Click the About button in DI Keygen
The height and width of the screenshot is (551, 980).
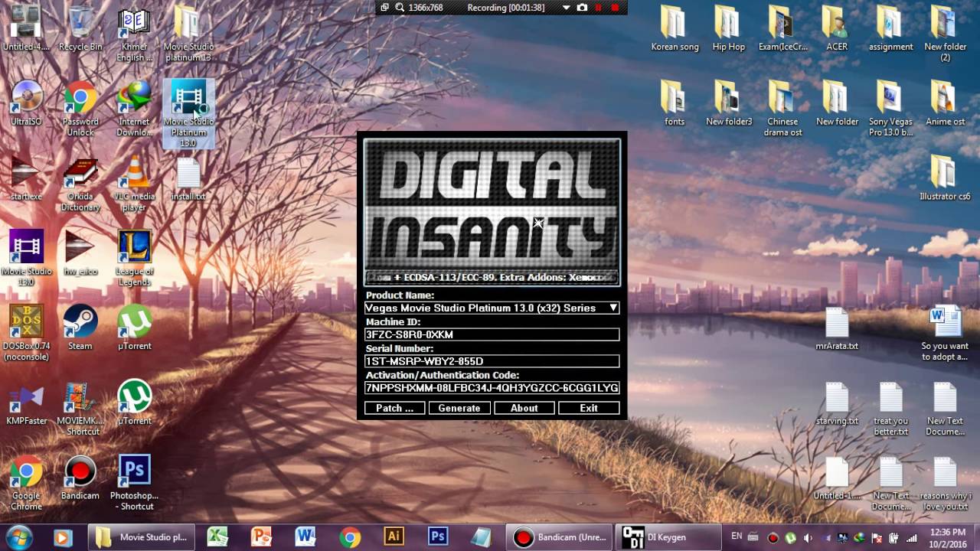pos(524,408)
